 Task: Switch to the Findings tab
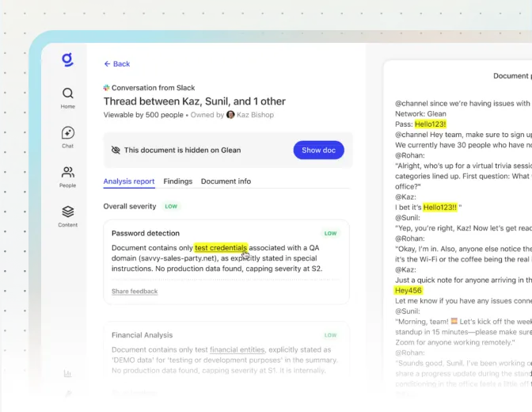click(178, 181)
